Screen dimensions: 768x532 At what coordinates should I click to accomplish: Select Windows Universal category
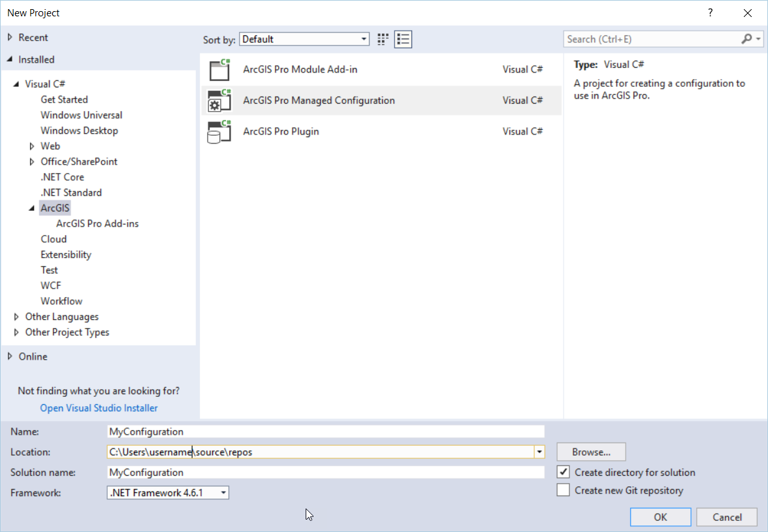pos(81,115)
